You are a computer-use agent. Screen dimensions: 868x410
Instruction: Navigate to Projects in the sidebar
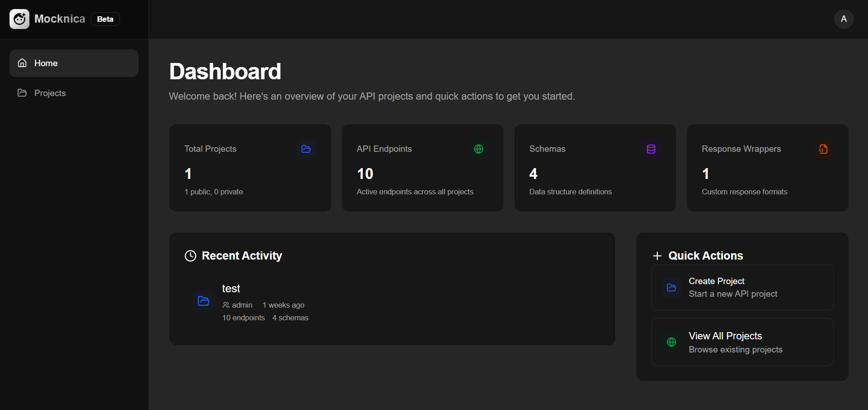click(50, 93)
